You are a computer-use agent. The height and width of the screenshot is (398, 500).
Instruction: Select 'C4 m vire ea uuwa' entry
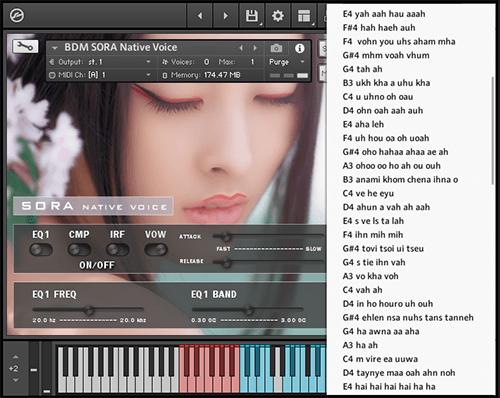click(x=380, y=359)
